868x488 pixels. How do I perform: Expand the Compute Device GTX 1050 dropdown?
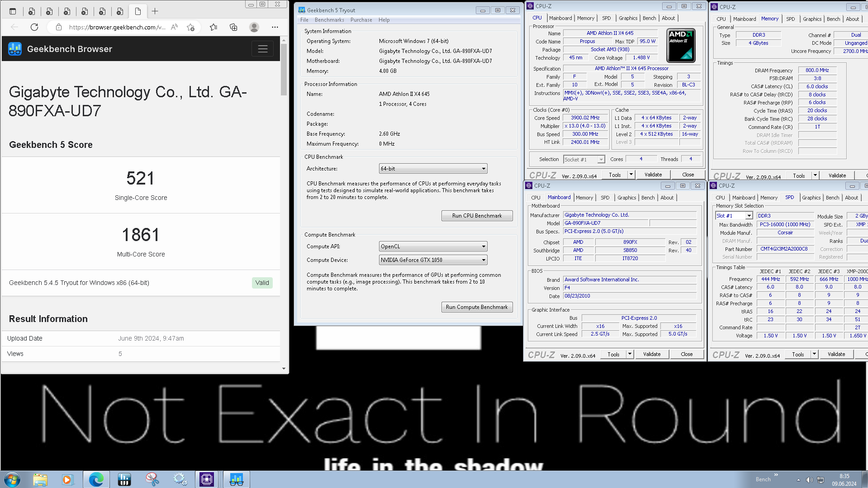pos(433,260)
